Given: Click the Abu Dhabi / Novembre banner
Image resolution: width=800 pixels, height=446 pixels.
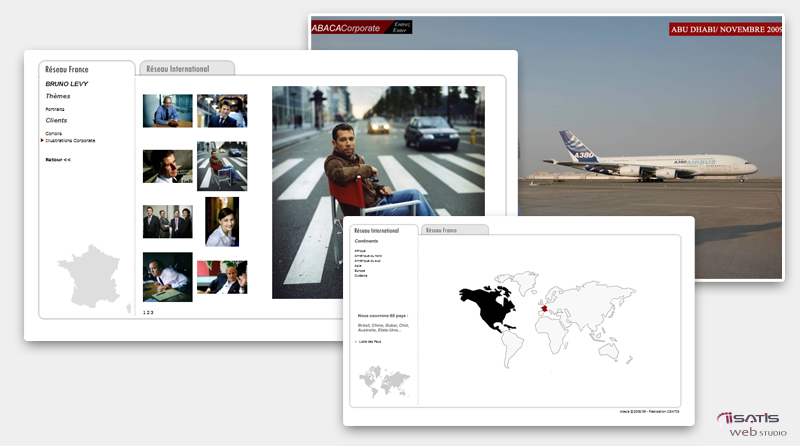Looking at the screenshot, I should (726, 29).
